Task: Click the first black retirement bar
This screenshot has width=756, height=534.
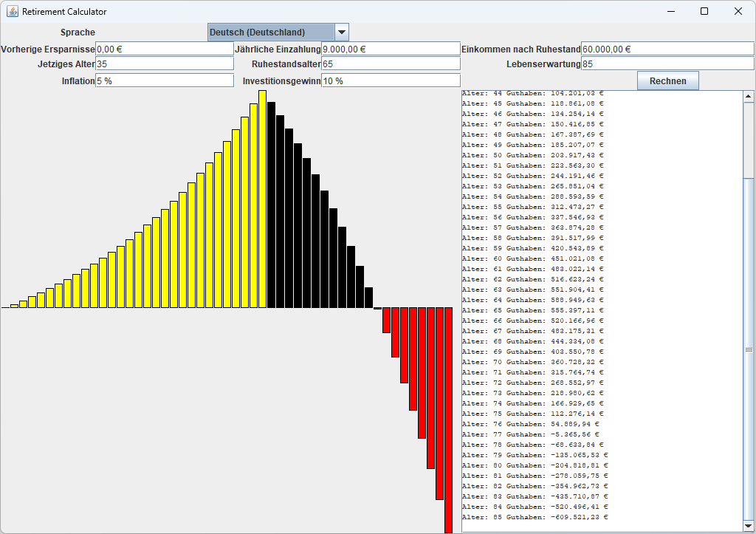Action: click(x=272, y=205)
